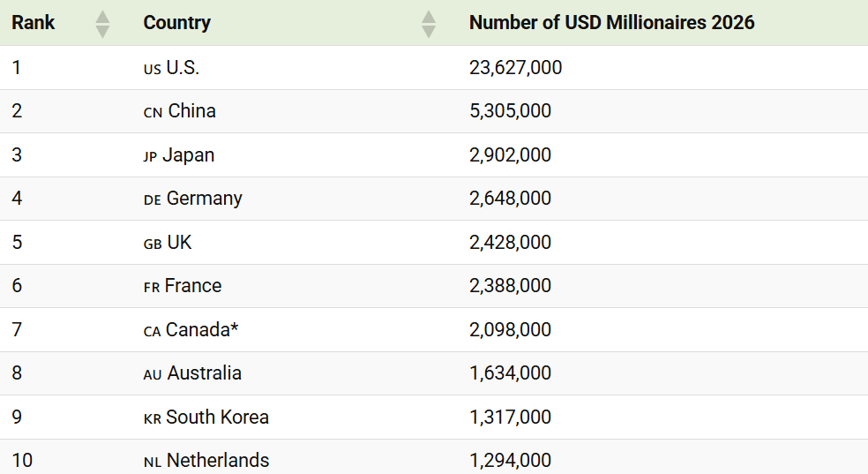Click the Rank column header
This screenshot has height=474, width=868.
pos(34,23)
